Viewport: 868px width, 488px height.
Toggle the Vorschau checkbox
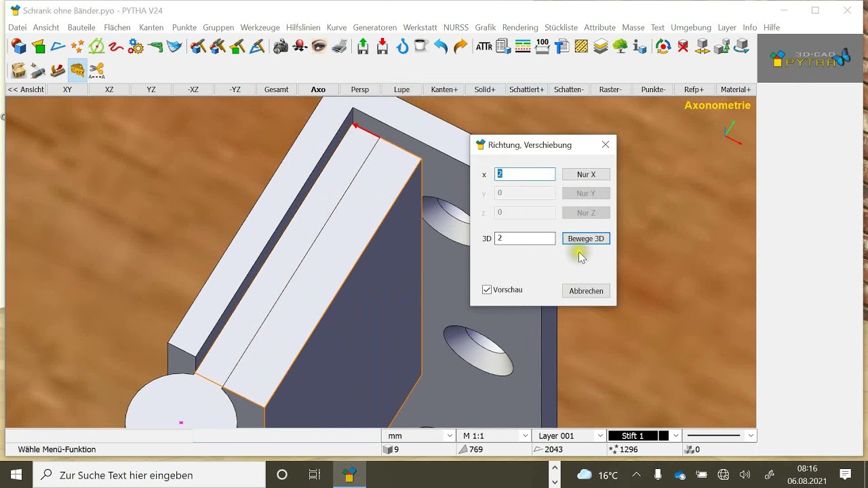(486, 290)
